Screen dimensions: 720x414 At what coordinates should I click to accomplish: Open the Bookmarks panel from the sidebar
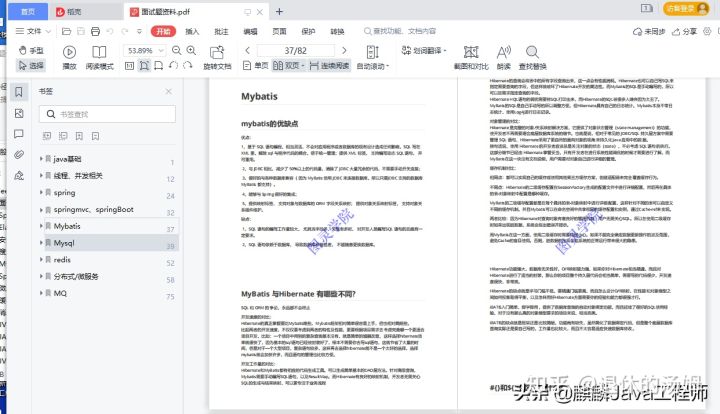19,92
